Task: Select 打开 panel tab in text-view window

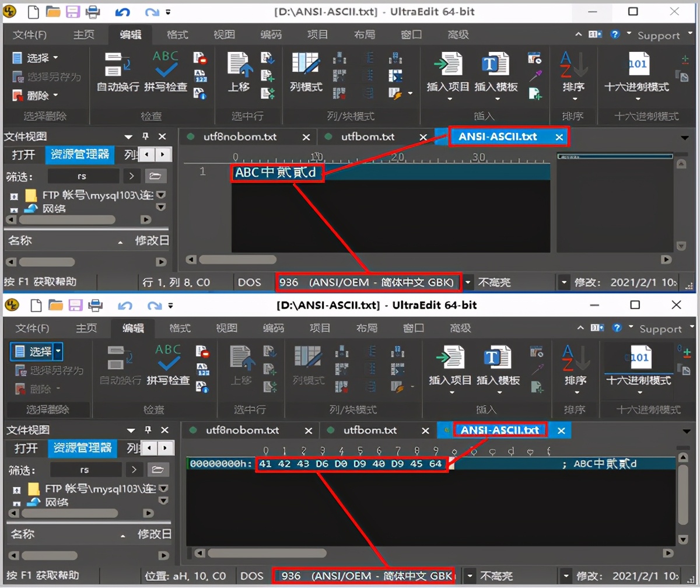Action: pyautogui.click(x=24, y=155)
